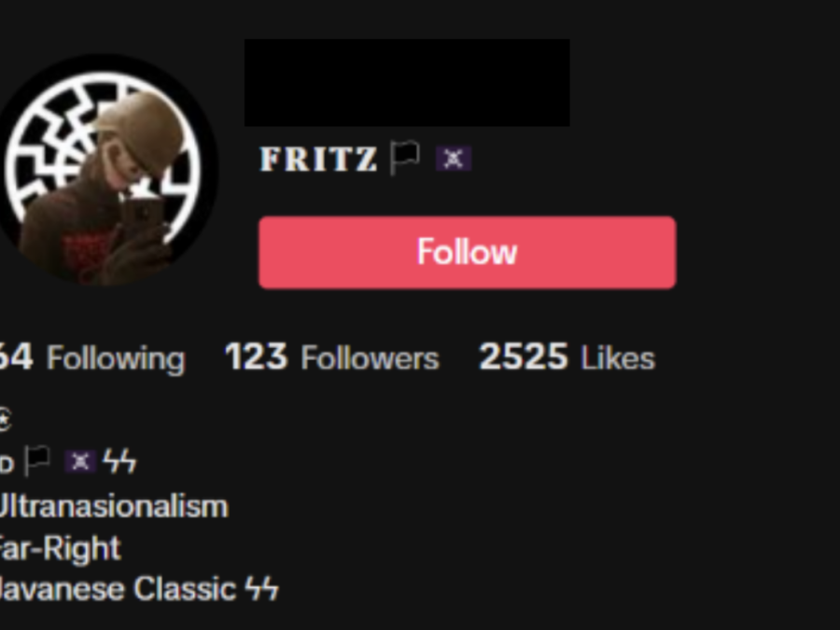This screenshot has height=630, width=840.
Task: Open the Followers list label
Action: tap(370, 358)
